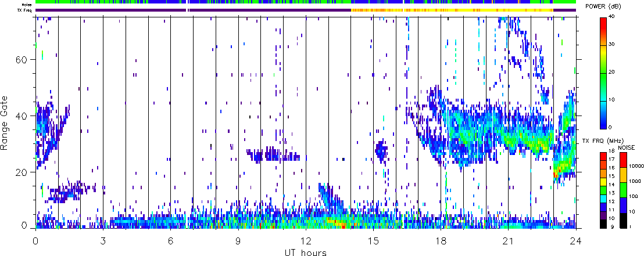Image resolution: width=644 pixels, height=256 pixels.
Task: Click the 0 label on the POWER color bar
Action: tap(610, 127)
